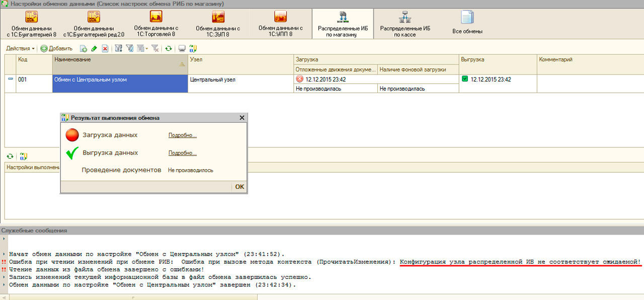Open the Распределенные ИБ по кассе tab
Image resolution: width=644 pixels, height=300 pixels.
point(405,24)
